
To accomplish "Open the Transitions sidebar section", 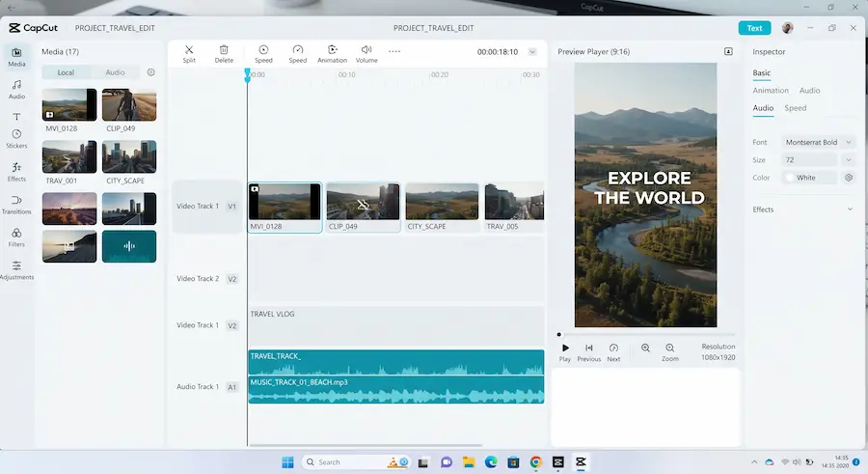I will [x=16, y=205].
